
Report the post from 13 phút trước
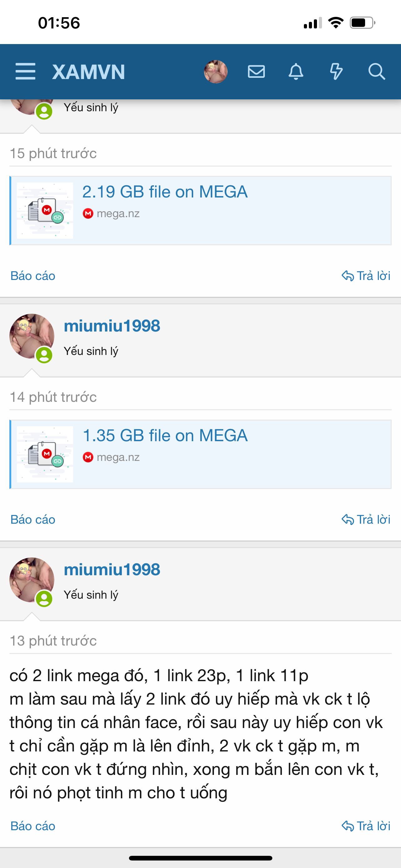tap(33, 826)
